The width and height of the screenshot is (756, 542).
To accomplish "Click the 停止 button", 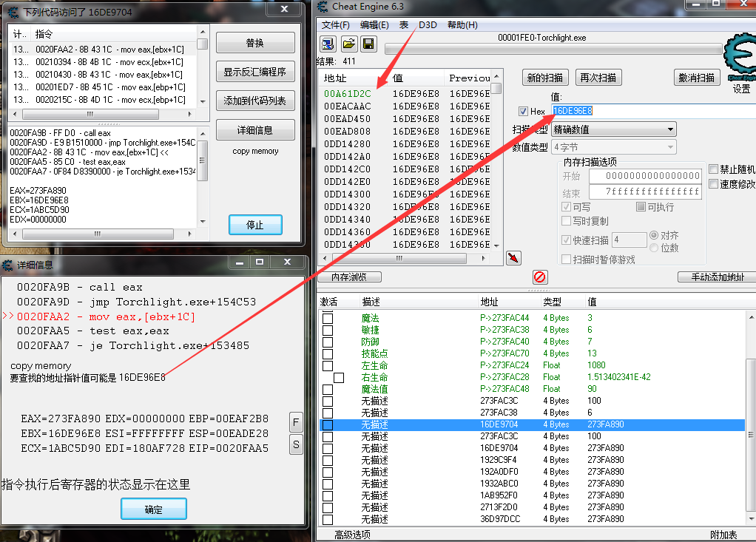I will [x=255, y=225].
